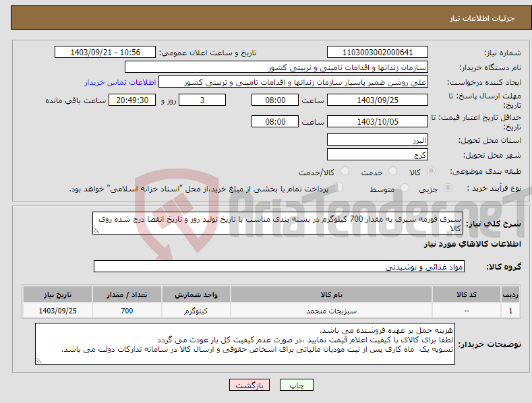Click remaining time field 20:49:30
532x403 pixels.
click(x=132, y=100)
